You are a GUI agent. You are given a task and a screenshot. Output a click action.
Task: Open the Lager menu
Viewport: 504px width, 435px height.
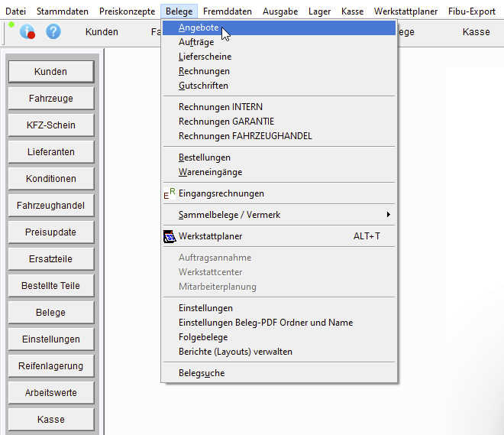pyautogui.click(x=319, y=11)
